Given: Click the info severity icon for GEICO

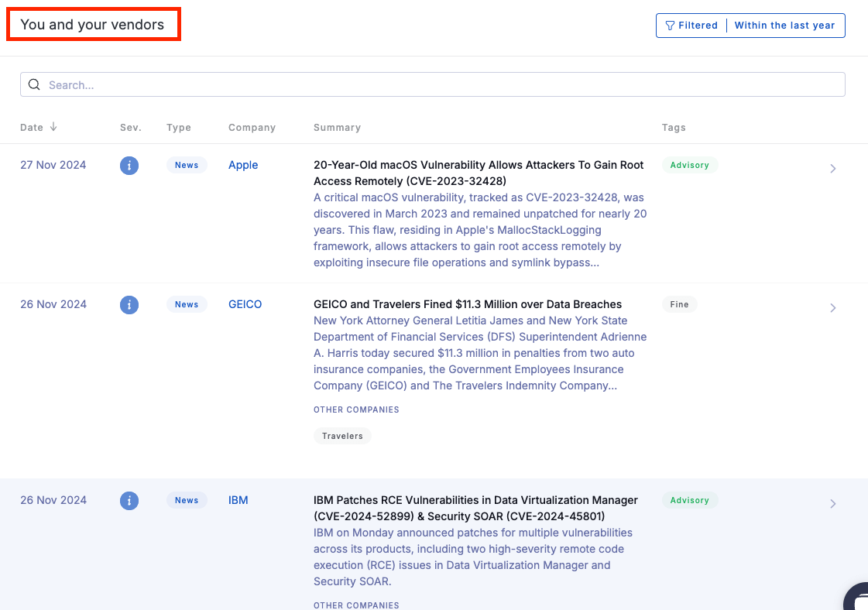Looking at the screenshot, I should 129,305.
